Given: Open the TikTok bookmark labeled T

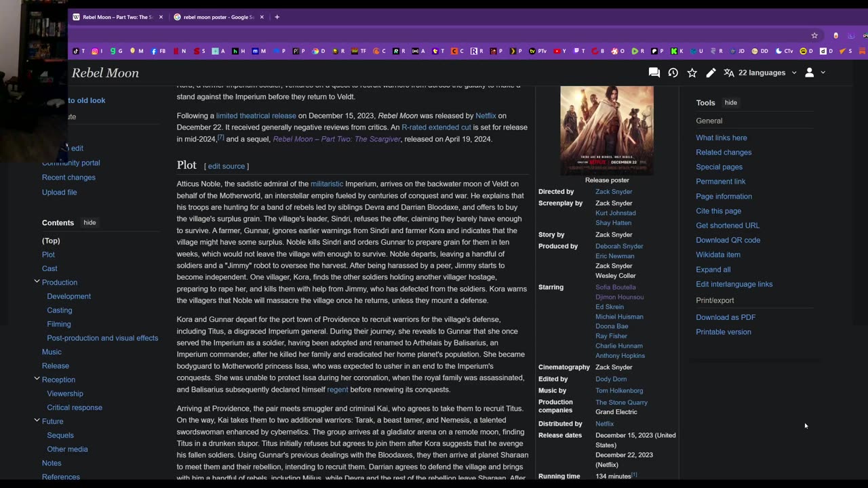Looking at the screenshot, I should [x=79, y=51].
